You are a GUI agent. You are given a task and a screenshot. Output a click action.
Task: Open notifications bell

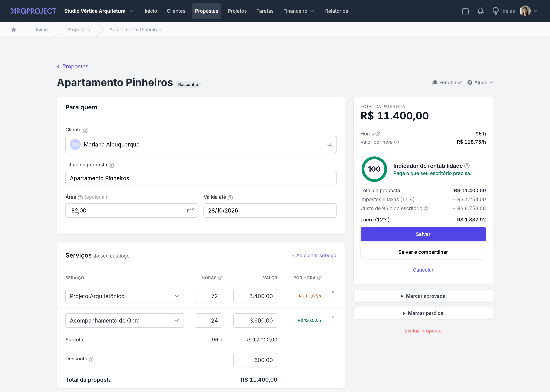pyautogui.click(x=481, y=11)
